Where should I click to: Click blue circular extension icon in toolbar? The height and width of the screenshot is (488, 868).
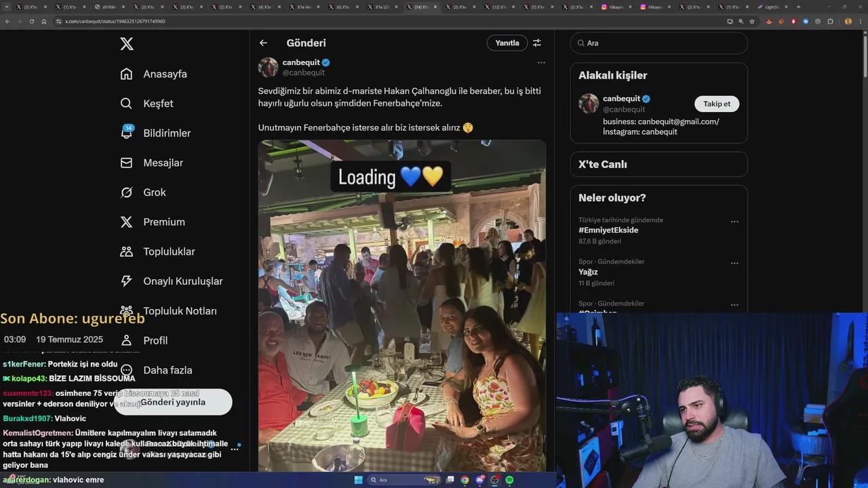click(x=805, y=21)
